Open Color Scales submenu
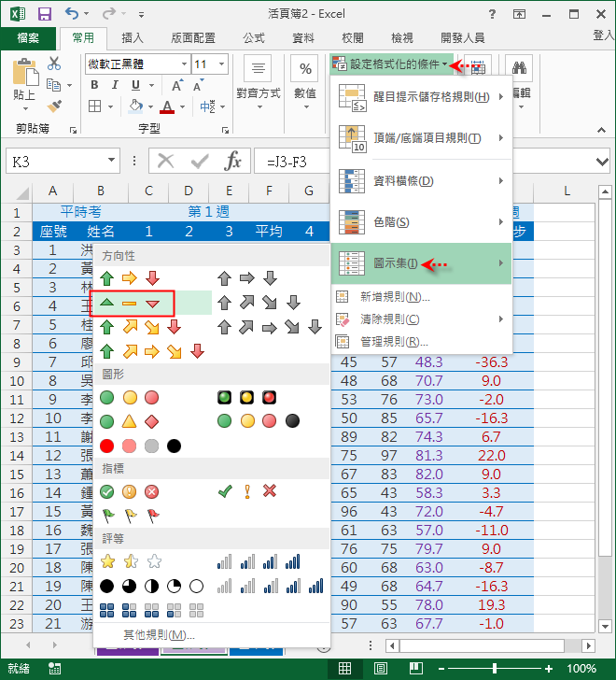The image size is (616, 680). point(422,222)
